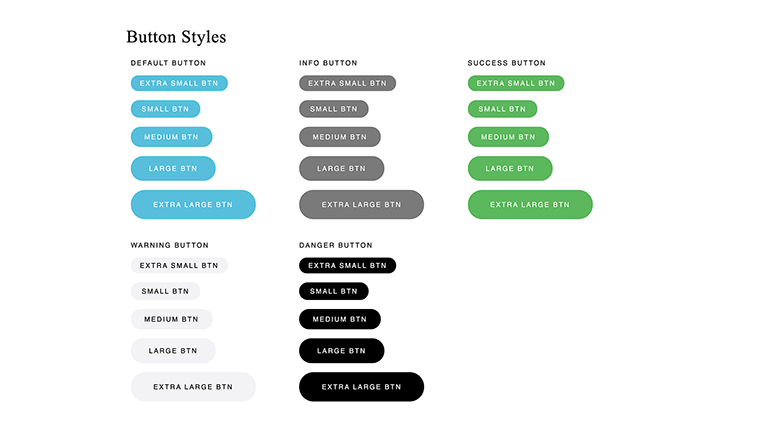Click the blue Medium Btn

click(x=171, y=137)
